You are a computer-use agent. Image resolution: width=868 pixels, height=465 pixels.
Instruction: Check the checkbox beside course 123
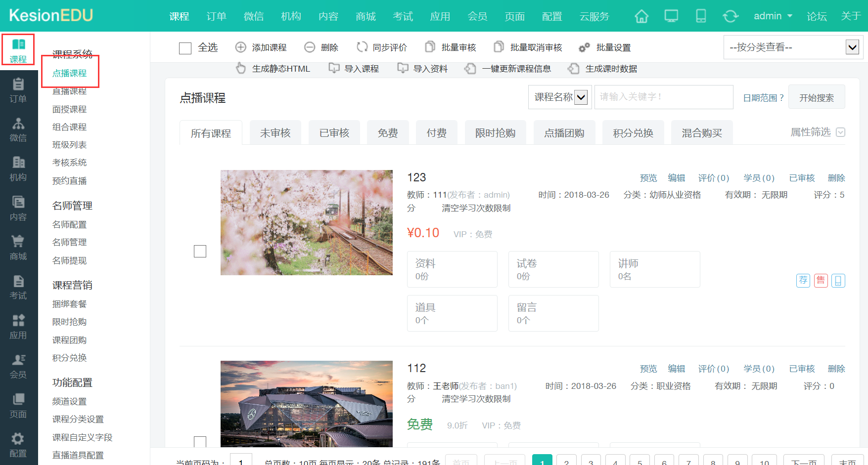[x=200, y=251]
